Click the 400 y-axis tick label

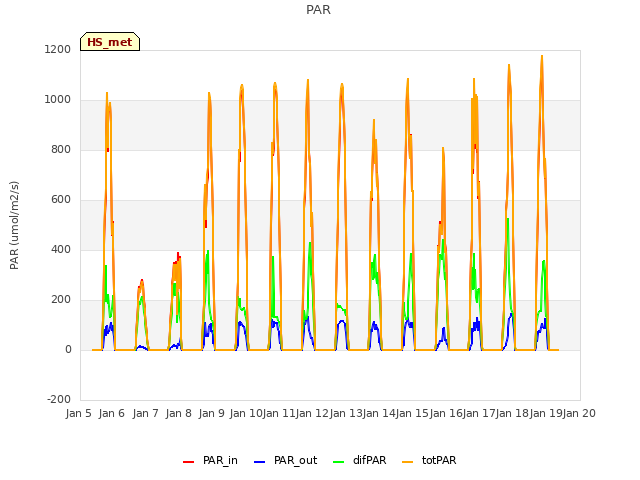coord(61,250)
